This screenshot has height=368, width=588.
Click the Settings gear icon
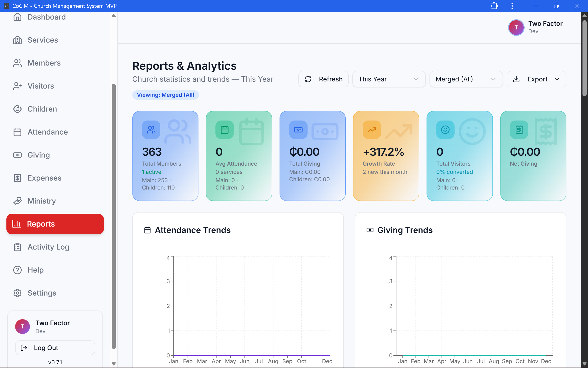point(17,293)
